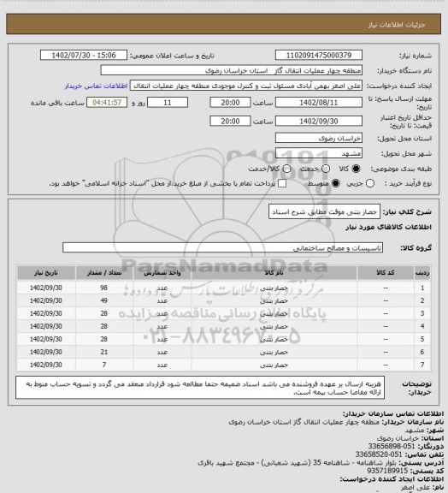Click the buyer organization name field
Screen dimensions: 448x493
click(231, 70)
